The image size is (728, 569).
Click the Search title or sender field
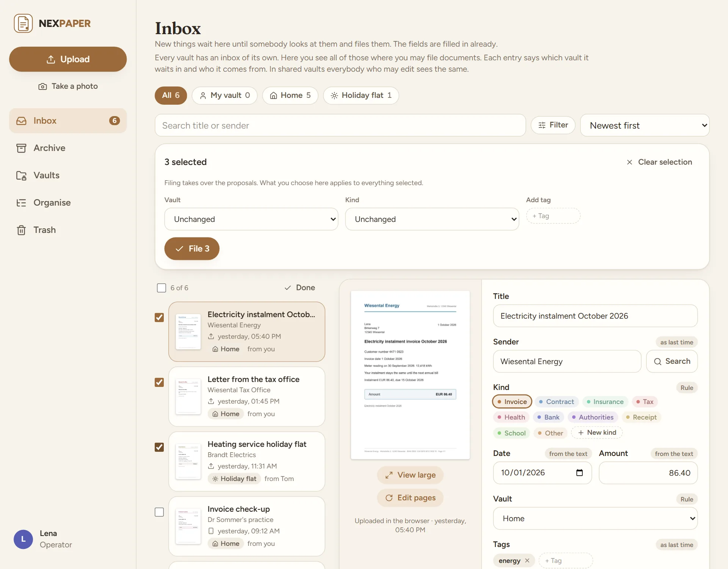(x=340, y=125)
